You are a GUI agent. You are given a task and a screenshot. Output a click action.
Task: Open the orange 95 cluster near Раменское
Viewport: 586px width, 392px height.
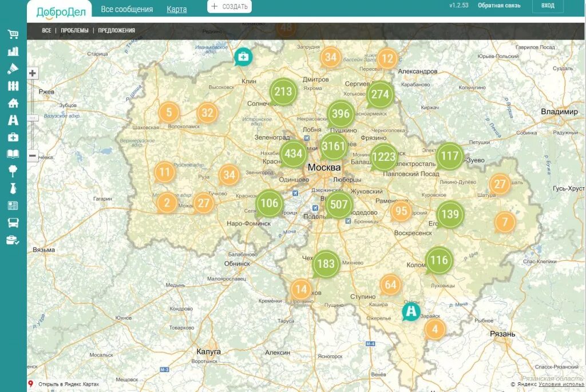coord(401,211)
